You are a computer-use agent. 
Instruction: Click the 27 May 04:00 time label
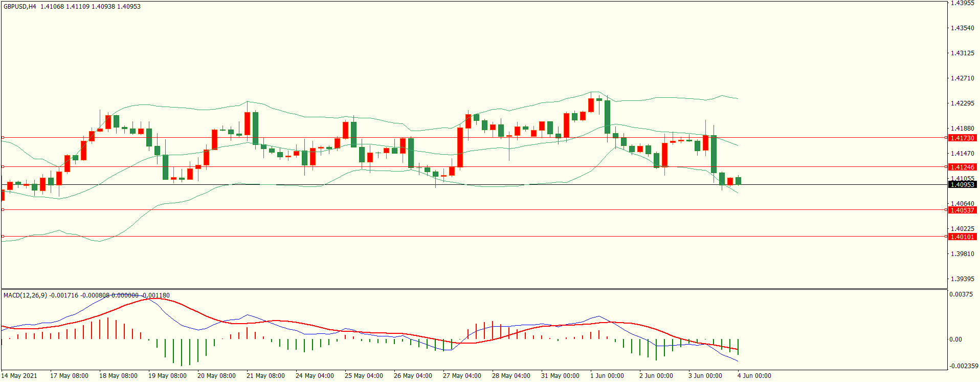coord(462,375)
